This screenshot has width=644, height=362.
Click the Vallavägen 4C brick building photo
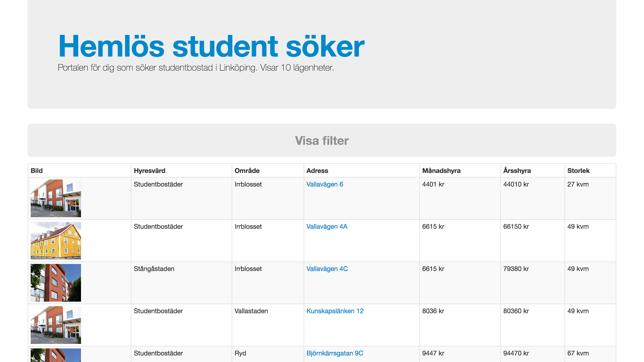pos(56,283)
